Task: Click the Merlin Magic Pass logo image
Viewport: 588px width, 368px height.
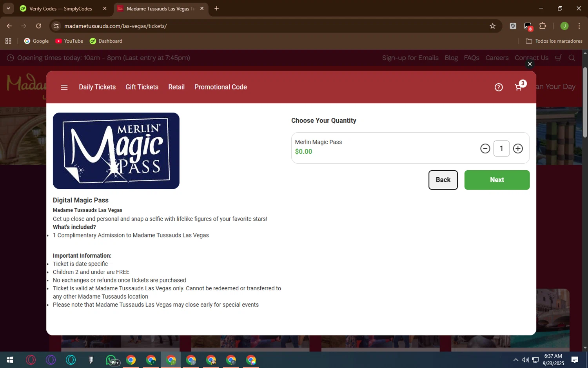Action: click(x=116, y=151)
